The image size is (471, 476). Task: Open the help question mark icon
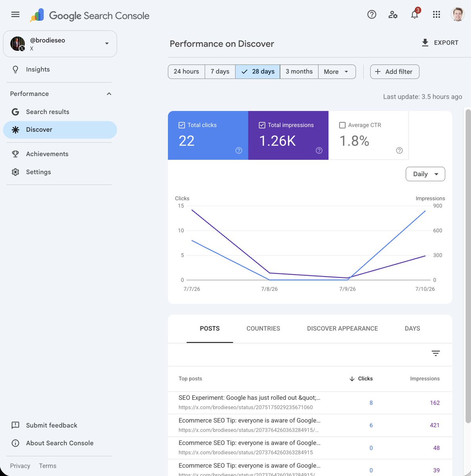click(372, 15)
